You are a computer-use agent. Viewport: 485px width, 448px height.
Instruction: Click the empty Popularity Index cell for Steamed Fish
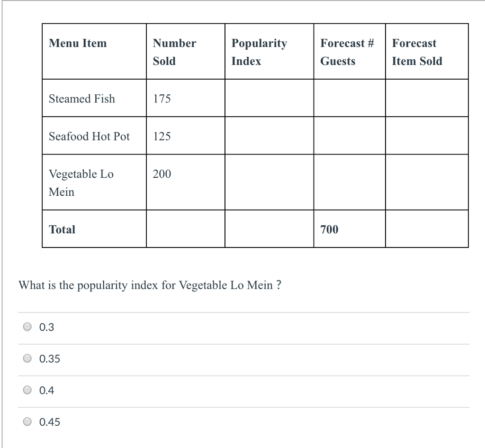point(269,99)
